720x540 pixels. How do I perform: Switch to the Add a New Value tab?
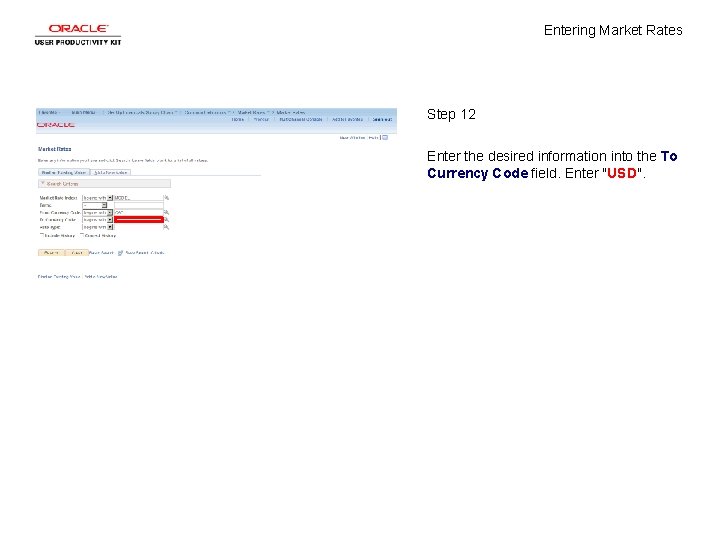pos(111,173)
